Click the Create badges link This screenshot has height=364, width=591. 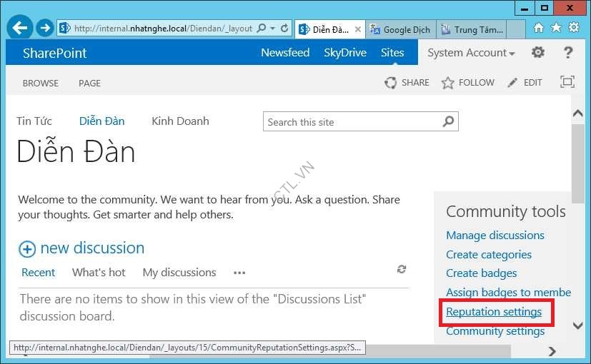click(481, 273)
